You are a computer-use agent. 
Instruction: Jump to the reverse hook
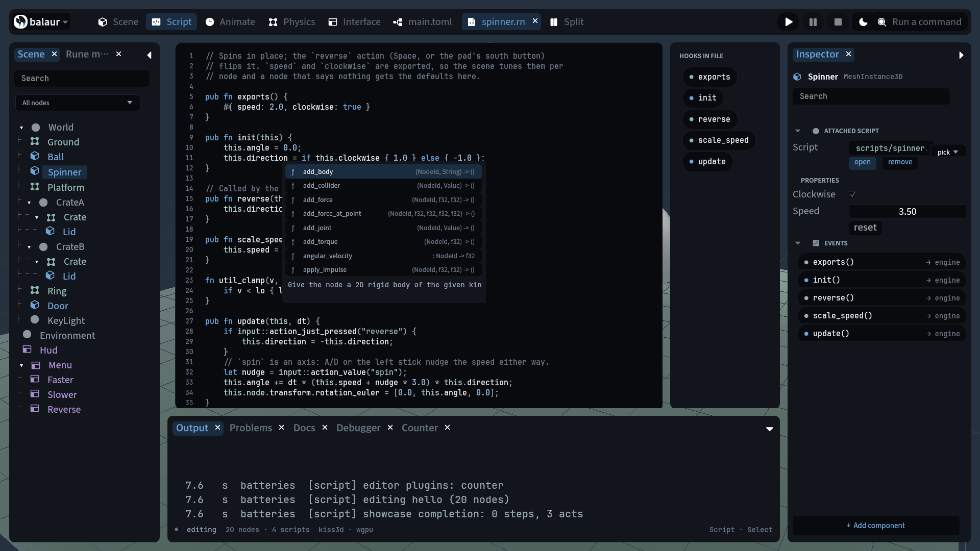coord(709,119)
